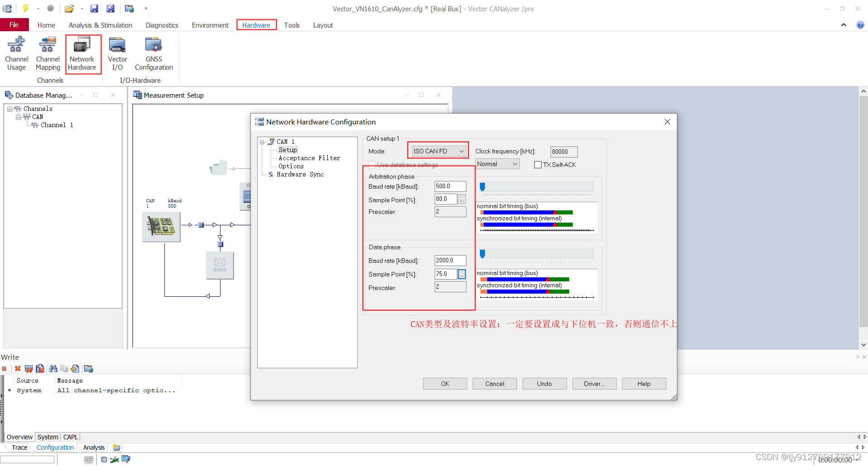This screenshot has height=466, width=868.
Task: Open the Vector I/O hardware settings
Action: (x=117, y=54)
